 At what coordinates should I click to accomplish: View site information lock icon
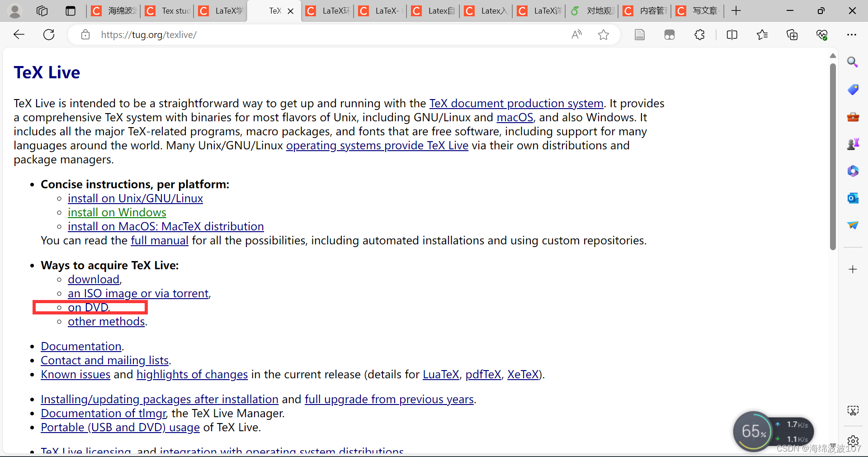coord(85,35)
